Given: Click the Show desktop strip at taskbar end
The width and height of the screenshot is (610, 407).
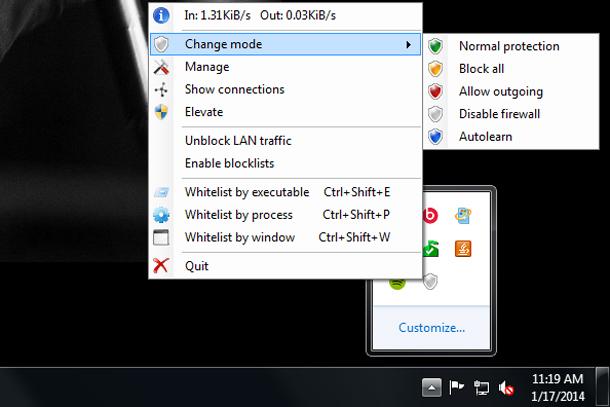Looking at the screenshot, I should click(603, 388).
